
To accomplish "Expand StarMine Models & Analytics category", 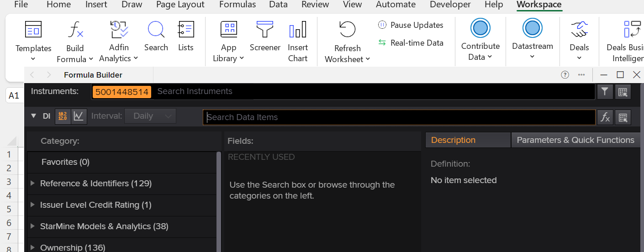I will coord(32,226).
